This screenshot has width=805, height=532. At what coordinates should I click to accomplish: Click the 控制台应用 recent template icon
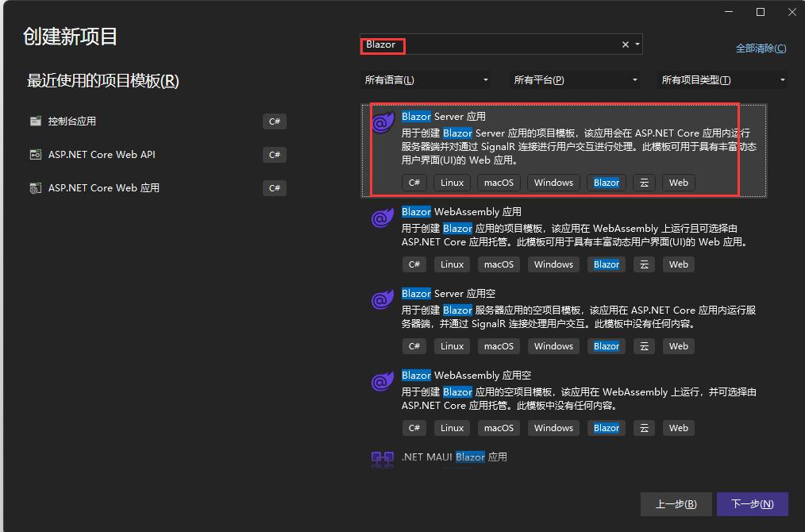[36, 121]
